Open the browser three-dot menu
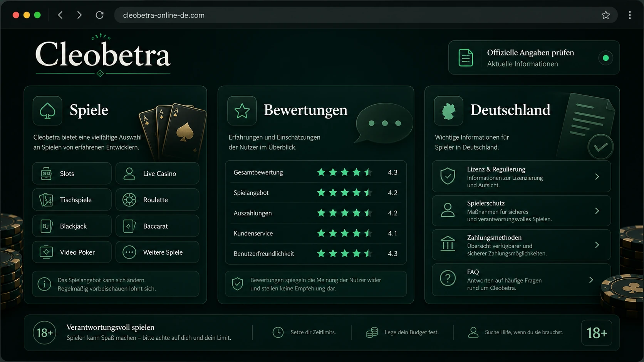The image size is (644, 362). [x=630, y=15]
